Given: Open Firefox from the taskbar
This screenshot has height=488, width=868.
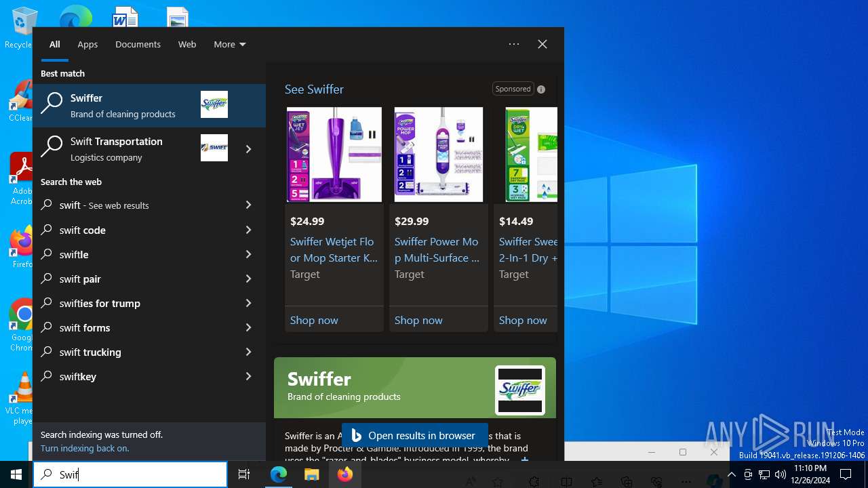Looking at the screenshot, I should click(x=344, y=474).
